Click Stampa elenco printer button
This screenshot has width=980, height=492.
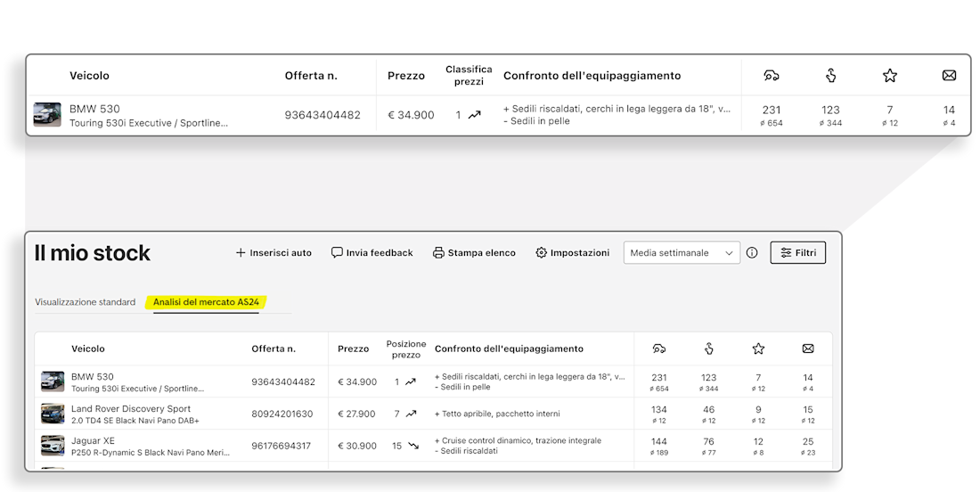click(x=474, y=252)
